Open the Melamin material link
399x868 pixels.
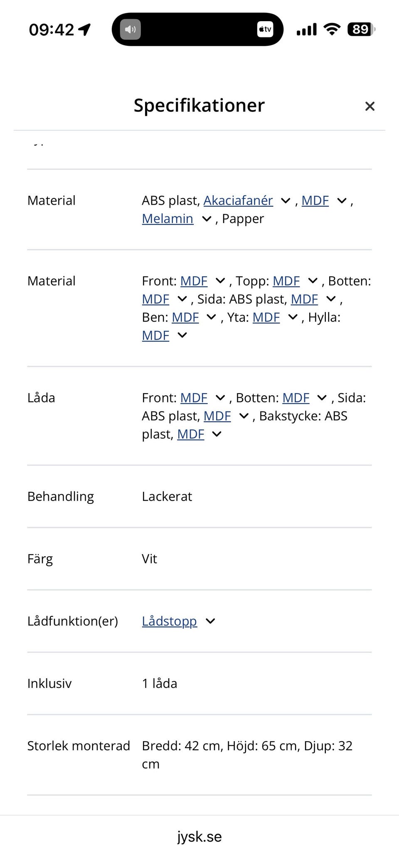(167, 219)
